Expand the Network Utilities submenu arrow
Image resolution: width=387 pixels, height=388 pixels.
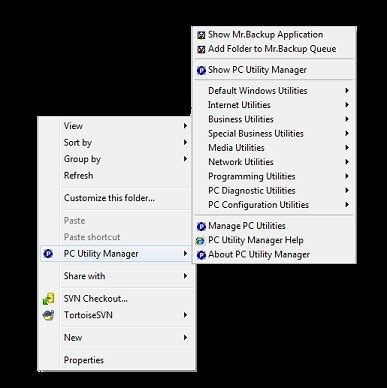347,162
